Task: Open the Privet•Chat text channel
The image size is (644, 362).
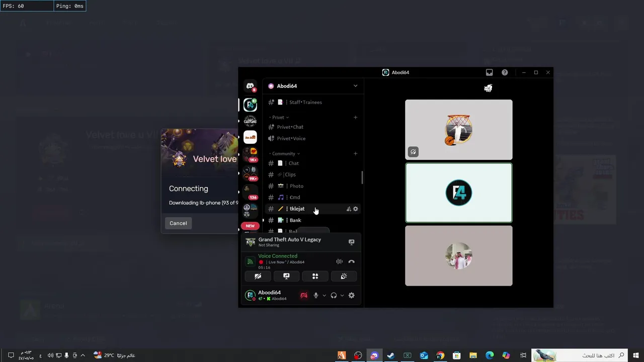Action: 312,127
